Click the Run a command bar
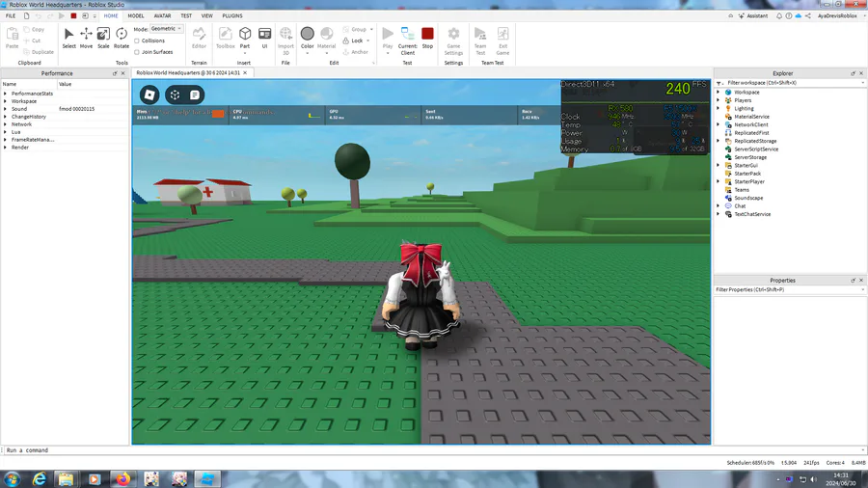The width and height of the screenshot is (868, 488). pyautogui.click(x=432, y=450)
